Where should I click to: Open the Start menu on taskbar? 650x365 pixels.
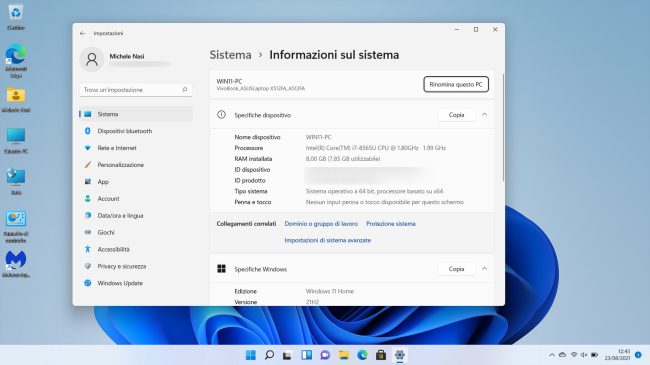250,355
